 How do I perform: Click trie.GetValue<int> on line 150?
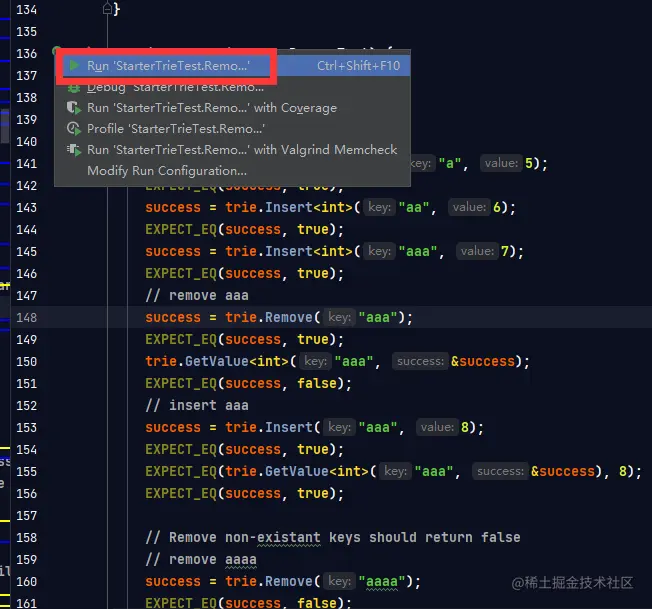(217, 361)
